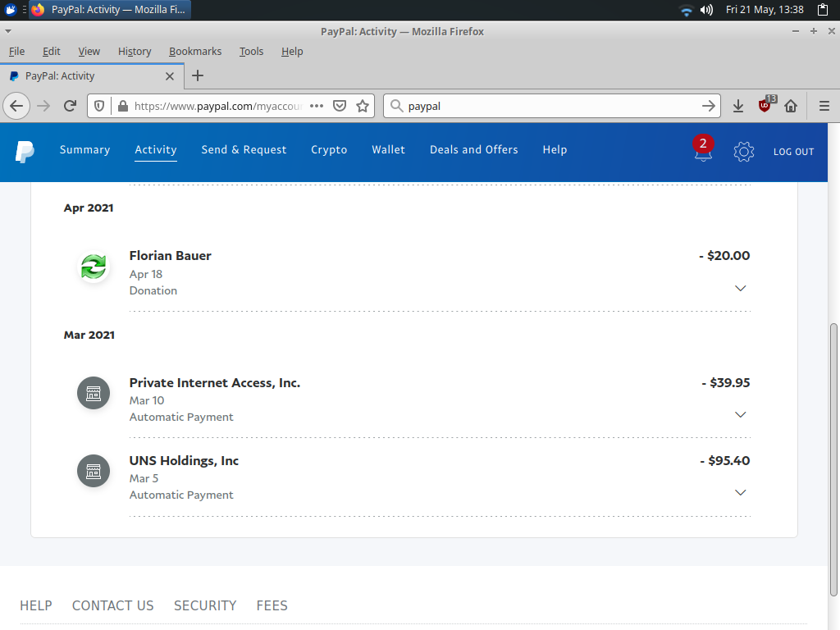Click Private Internet Access merchant icon

(x=94, y=393)
